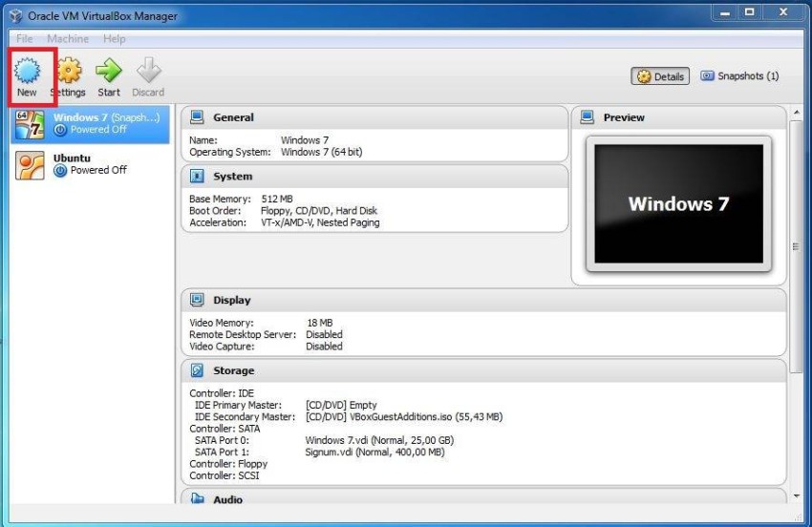Click the Controller: SATA line
Image resolution: width=812 pixels, height=527 pixels.
coord(224,429)
